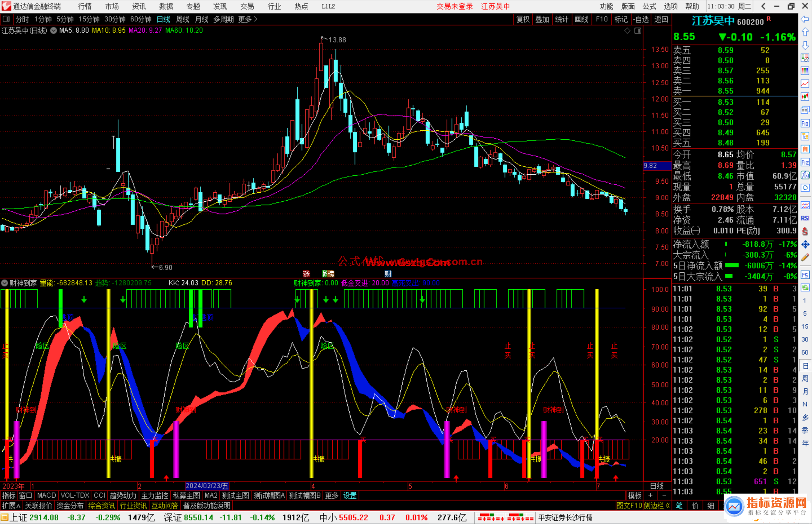Image resolution: width=812 pixels, height=524 pixels.
Task: Open the FS sidebar icon
Action: [805, 275]
